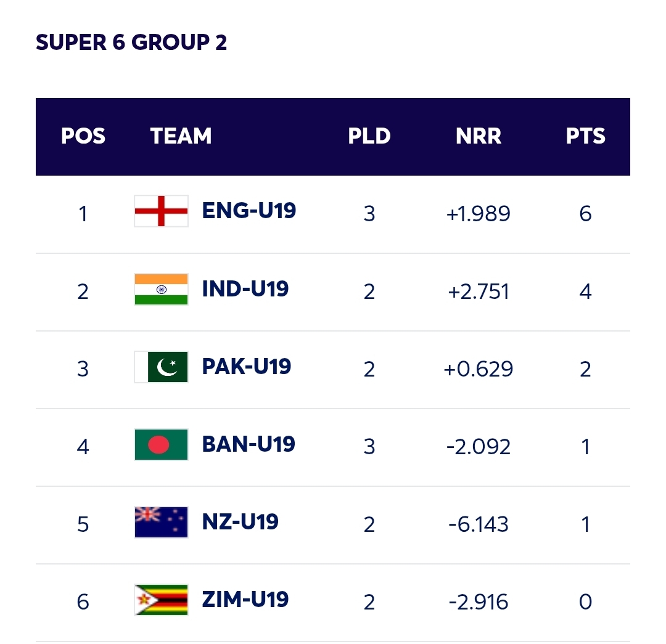Open the ZIM-U19 team page
The width and height of the screenshot is (666, 644).
click(x=245, y=599)
